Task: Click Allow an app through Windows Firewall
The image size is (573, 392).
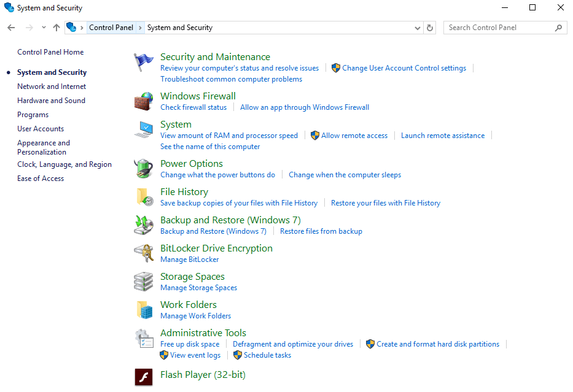Action: tap(305, 107)
